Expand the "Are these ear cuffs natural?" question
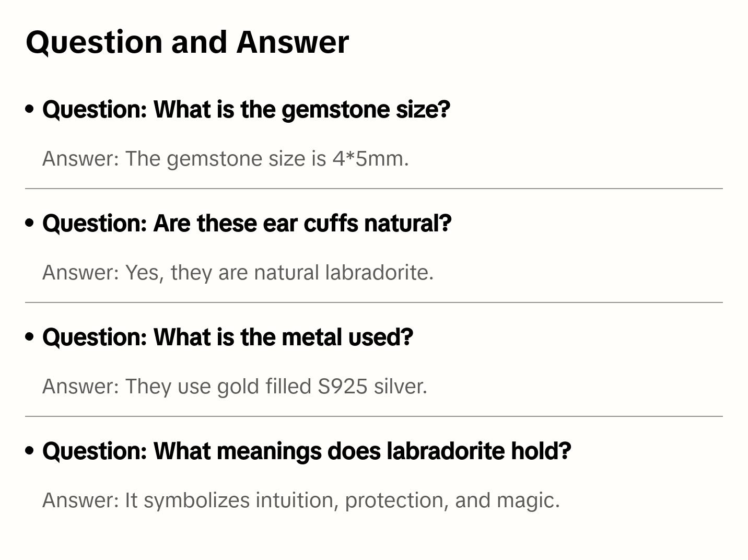 [x=247, y=223]
